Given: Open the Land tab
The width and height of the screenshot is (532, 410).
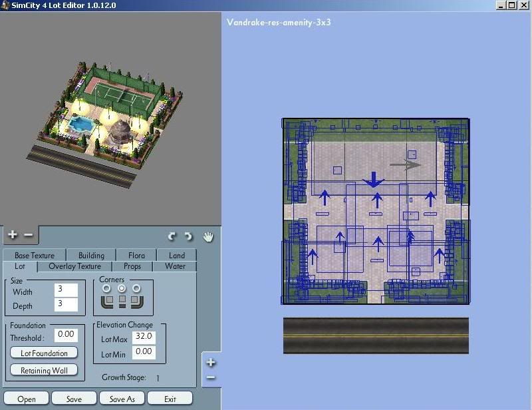Looking at the screenshot, I should tap(177, 255).
